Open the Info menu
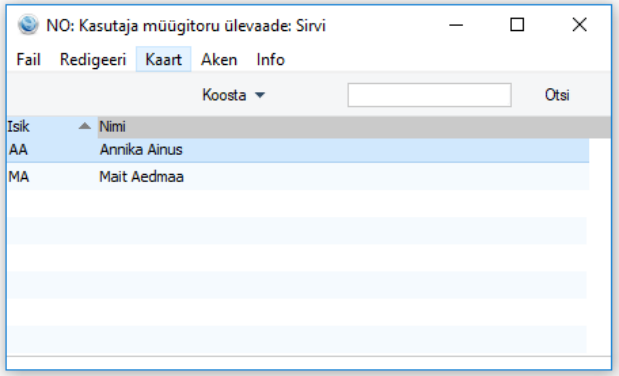Image resolution: width=619 pixels, height=376 pixels. (x=270, y=60)
